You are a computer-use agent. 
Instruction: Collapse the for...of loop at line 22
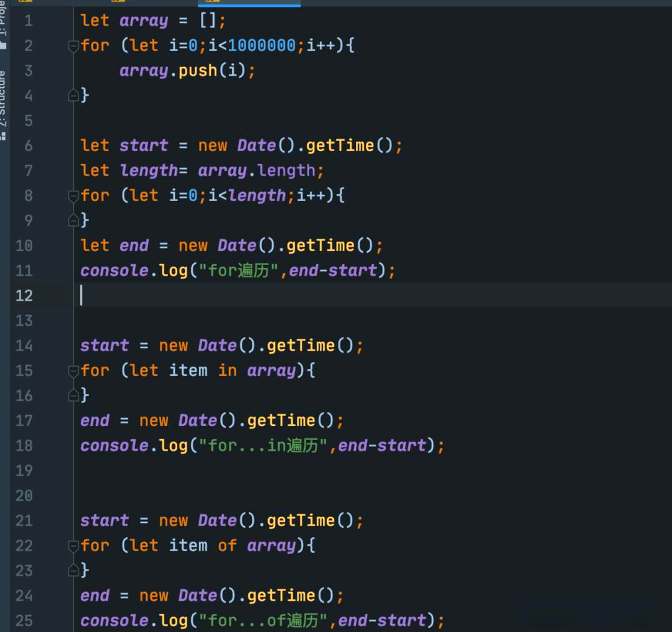pos(73,546)
